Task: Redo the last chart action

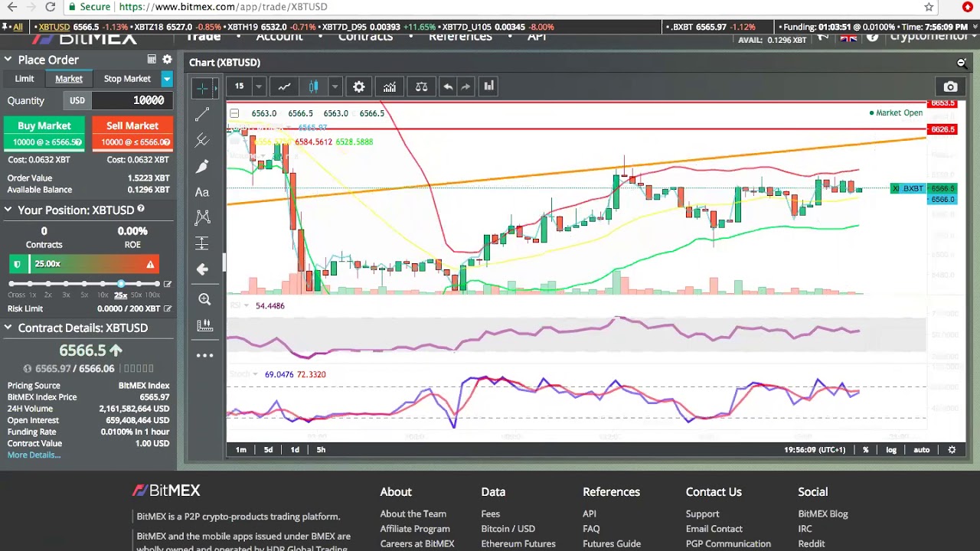Action: [465, 86]
